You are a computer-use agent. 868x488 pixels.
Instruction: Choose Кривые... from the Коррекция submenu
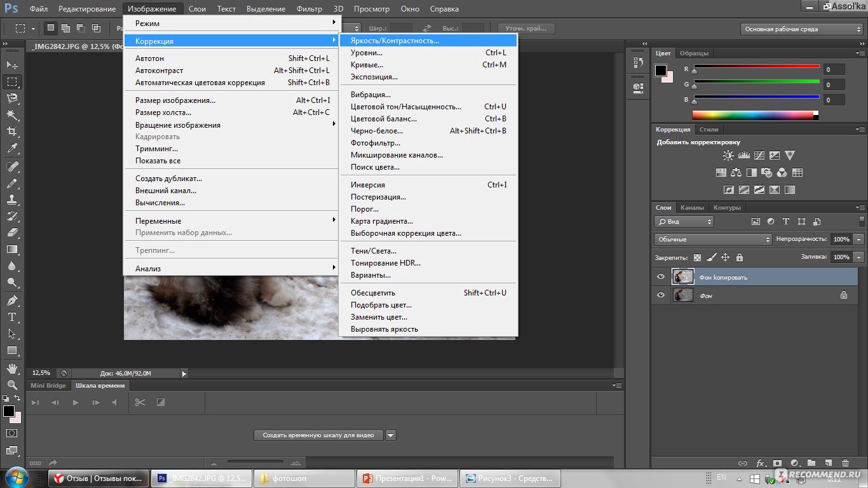367,65
